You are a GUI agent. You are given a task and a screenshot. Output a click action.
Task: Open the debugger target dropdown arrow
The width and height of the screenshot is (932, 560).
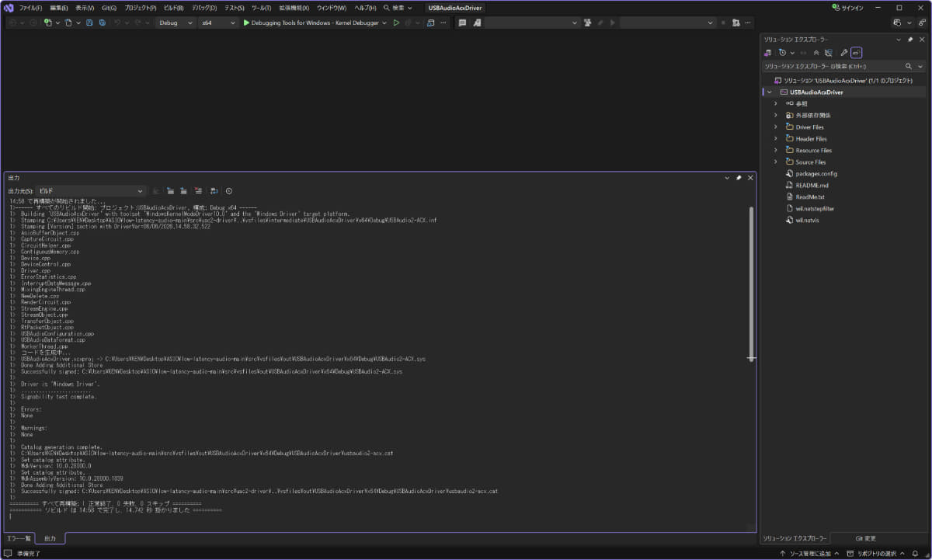click(x=384, y=23)
